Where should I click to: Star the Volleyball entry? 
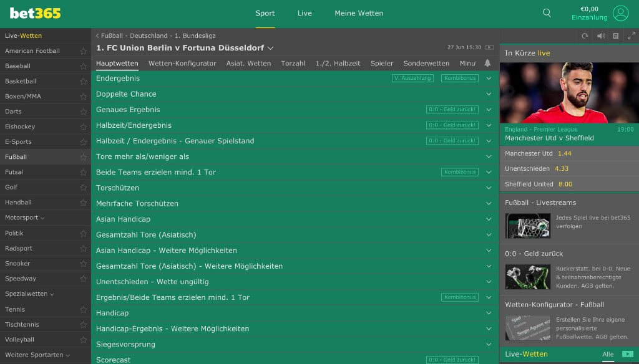point(83,340)
